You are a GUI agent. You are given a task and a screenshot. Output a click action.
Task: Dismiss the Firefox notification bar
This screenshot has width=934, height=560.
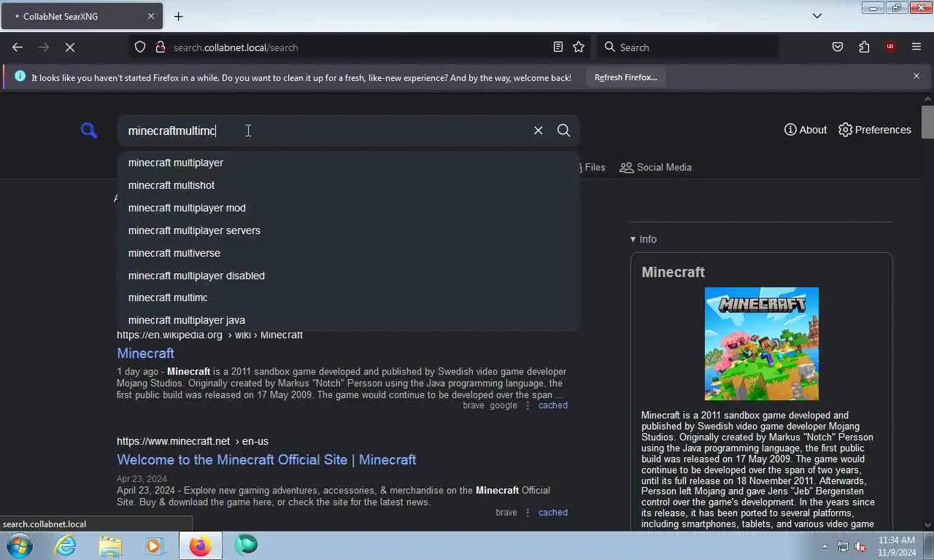pos(916,76)
